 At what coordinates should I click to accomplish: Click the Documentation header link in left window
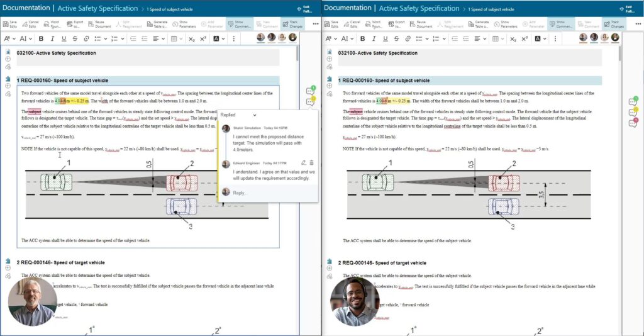[26, 8]
